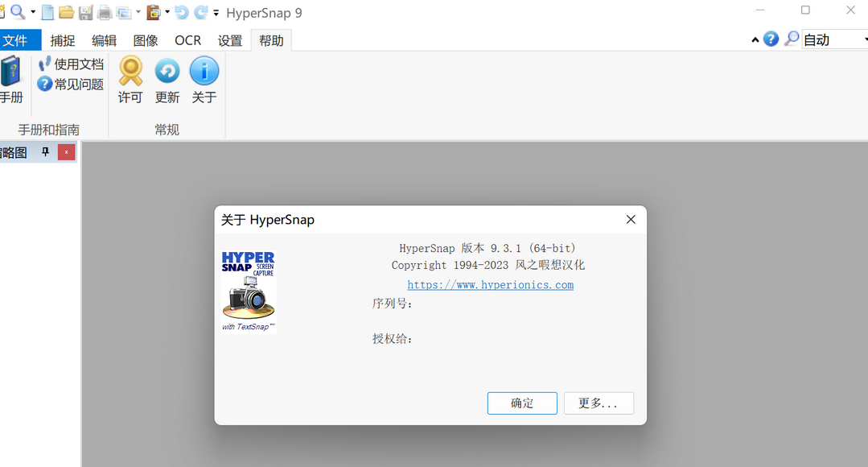Switch to the OCR ribbon tab
This screenshot has height=467, width=868.
[x=187, y=40]
